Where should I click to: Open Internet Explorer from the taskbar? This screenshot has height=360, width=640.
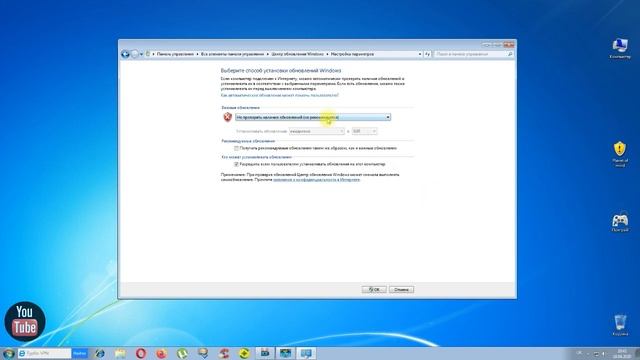pyautogui.click(x=100, y=353)
